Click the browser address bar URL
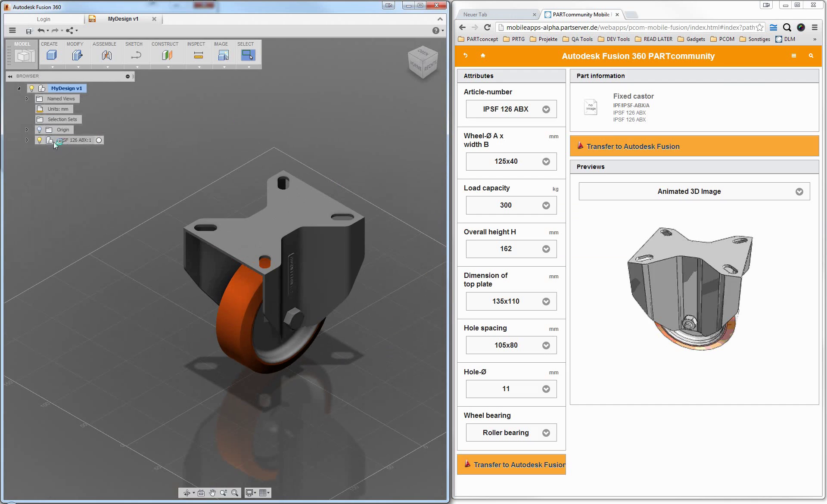 [629, 28]
